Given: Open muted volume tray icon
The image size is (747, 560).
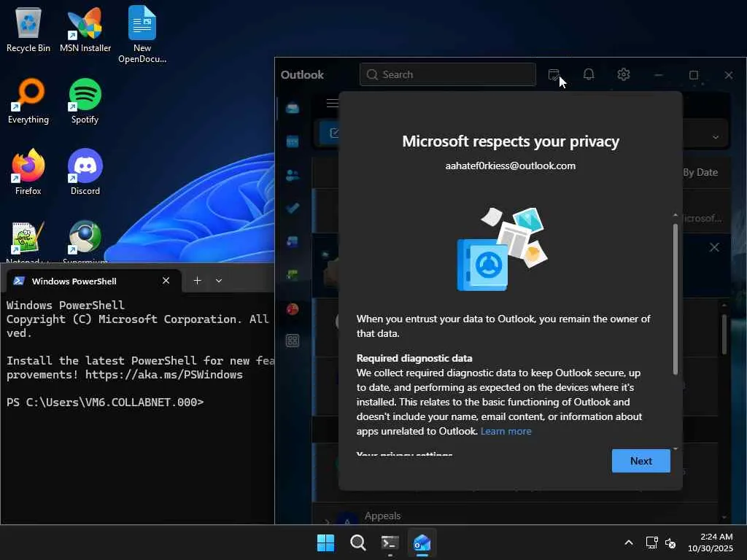Looking at the screenshot, I should tap(670, 542).
